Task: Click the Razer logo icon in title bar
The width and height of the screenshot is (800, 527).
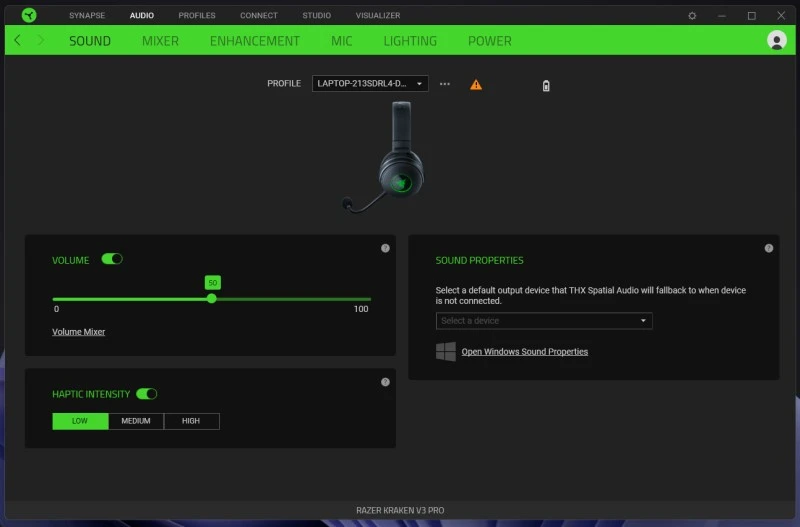Action: (x=28, y=15)
